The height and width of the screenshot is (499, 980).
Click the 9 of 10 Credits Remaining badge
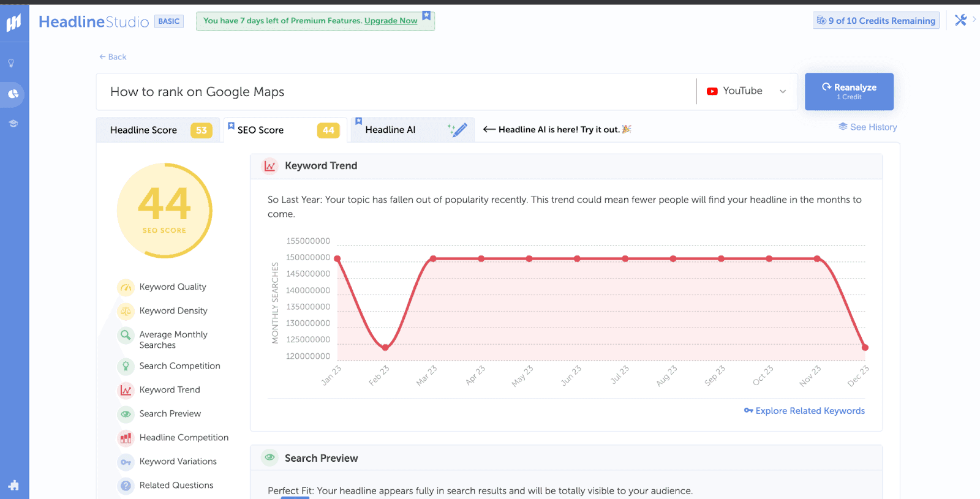coord(876,21)
